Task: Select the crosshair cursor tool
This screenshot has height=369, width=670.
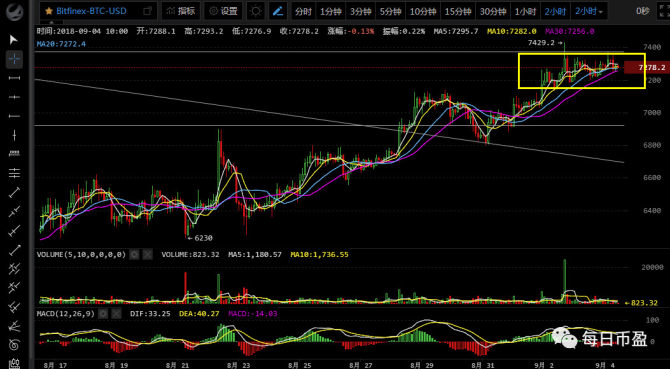Action: coord(14,59)
